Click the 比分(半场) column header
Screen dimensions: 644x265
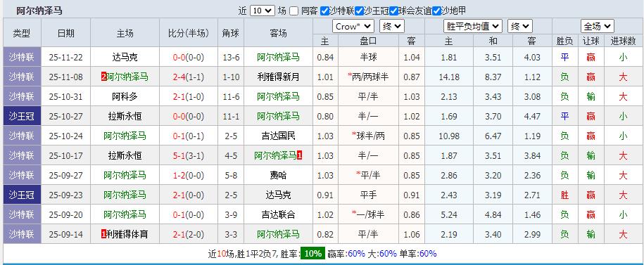[189, 33]
